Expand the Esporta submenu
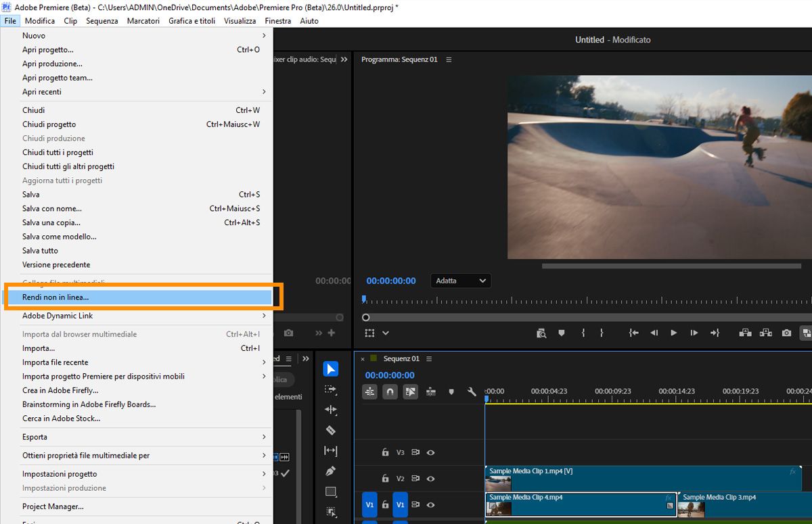Image resolution: width=812 pixels, height=524 pixels. (135, 437)
